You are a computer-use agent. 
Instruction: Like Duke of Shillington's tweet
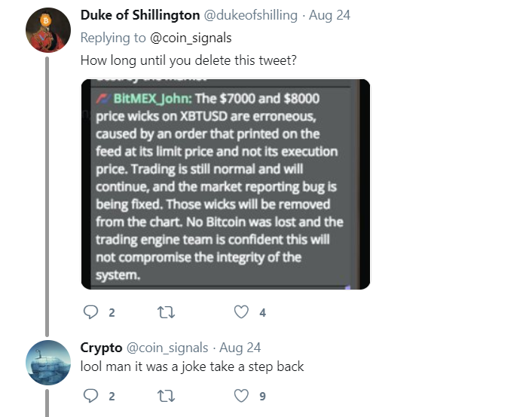(241, 312)
